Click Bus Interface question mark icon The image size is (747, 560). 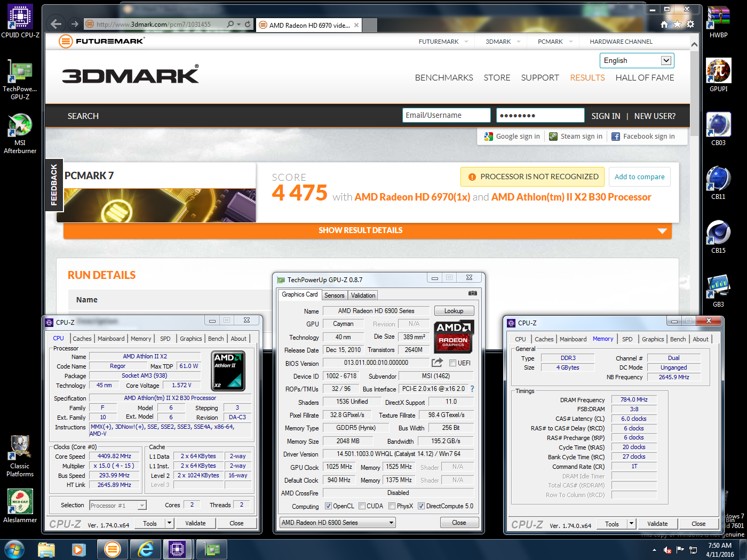(472, 389)
